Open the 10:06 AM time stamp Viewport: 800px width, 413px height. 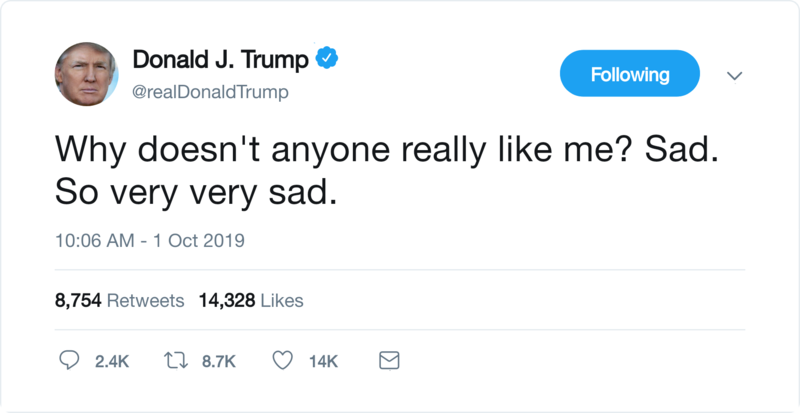94,240
